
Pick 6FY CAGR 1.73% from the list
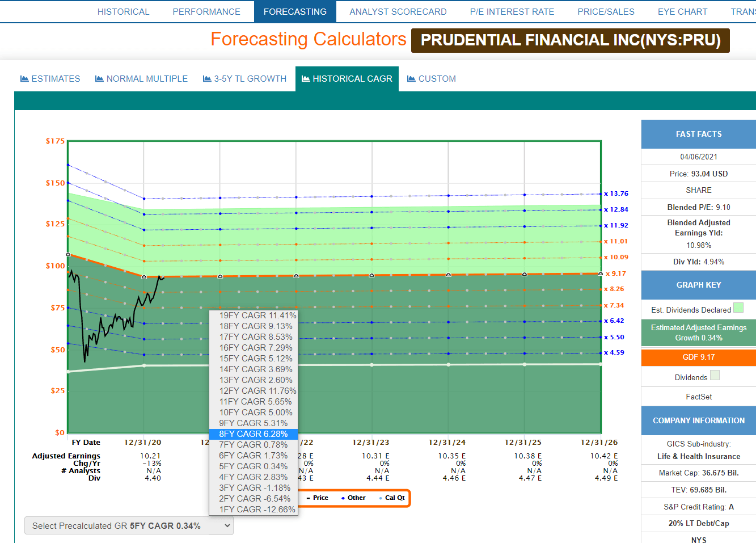254,456
